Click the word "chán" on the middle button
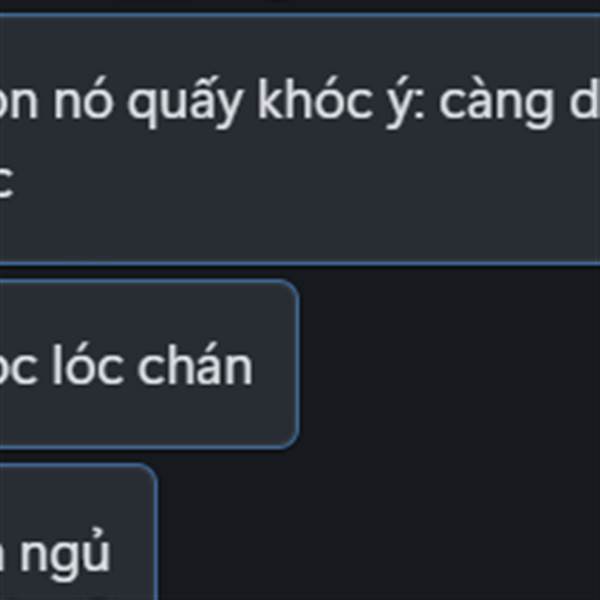This screenshot has height=600, width=600. coord(196,364)
